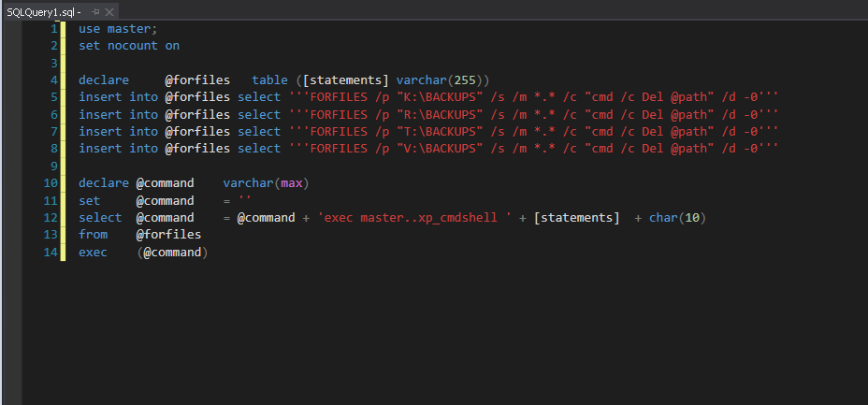Click 'varchar(255)' in the table declaration

pos(442,80)
